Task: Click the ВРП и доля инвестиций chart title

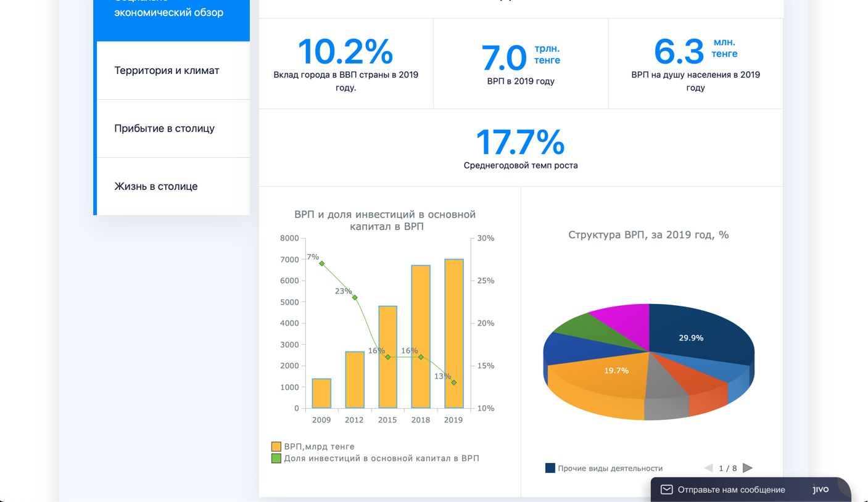Action: pyautogui.click(x=385, y=220)
